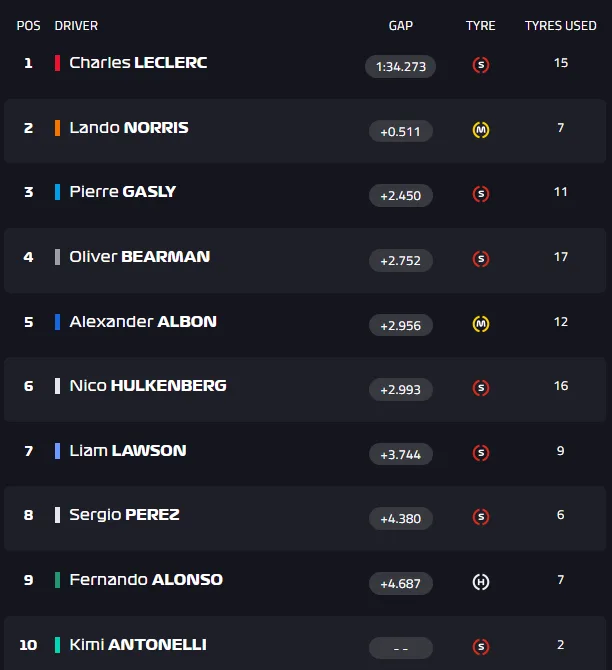Screen dimensions: 612x670
Task: Click Leclerc's 1:34.273 lap time badge
Action: (400, 67)
